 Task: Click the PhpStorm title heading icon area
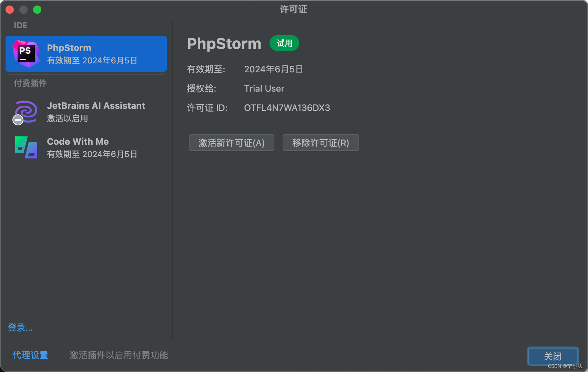pyautogui.click(x=224, y=44)
